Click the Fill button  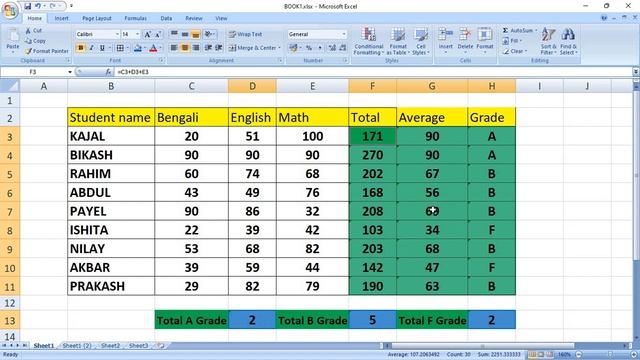512,41
